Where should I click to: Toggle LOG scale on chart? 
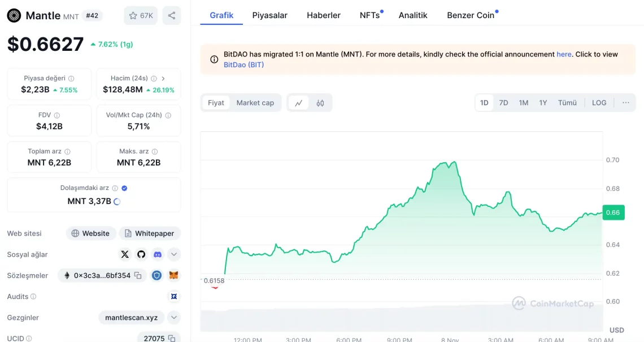click(599, 103)
